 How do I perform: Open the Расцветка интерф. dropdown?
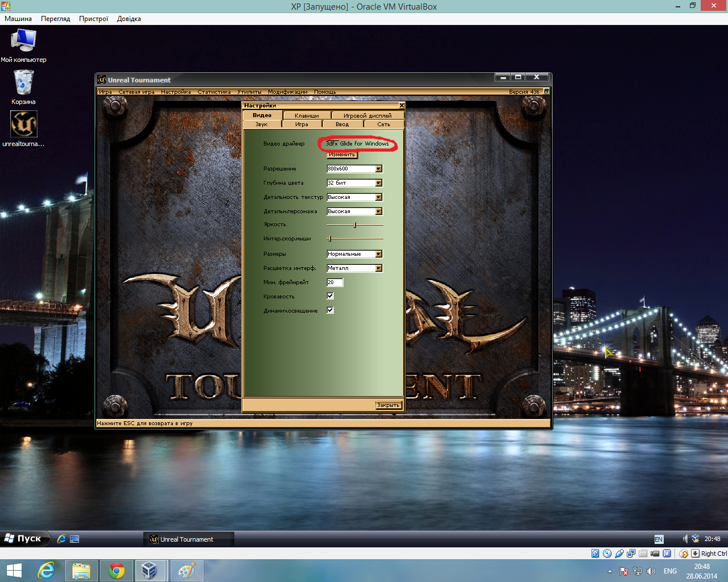(354, 268)
